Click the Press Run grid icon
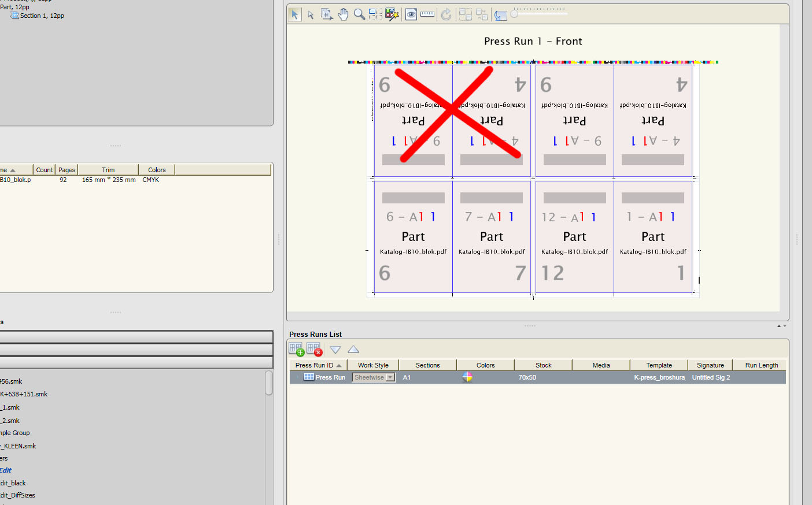Viewport: 812px width, 505px height. point(309,377)
